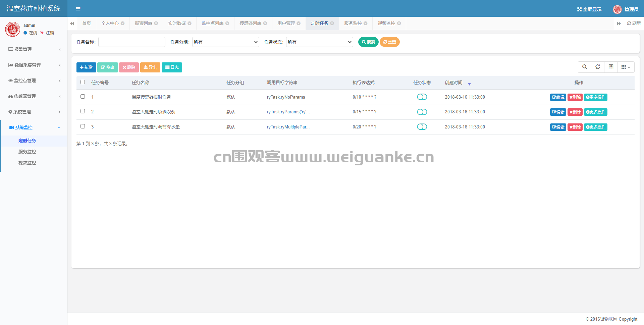This screenshot has width=644, height=325.
Task: Click the toolbar 删除 delete button
Action: (129, 67)
